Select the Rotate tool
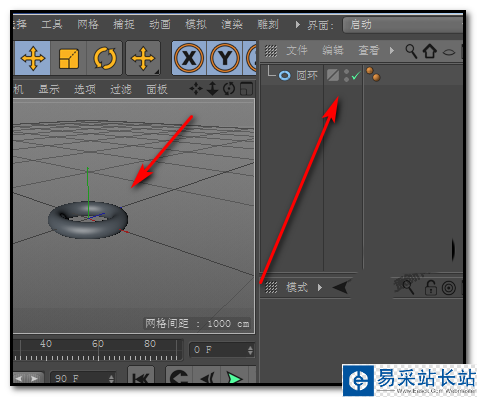The height and width of the screenshot is (397, 477). coord(105,58)
